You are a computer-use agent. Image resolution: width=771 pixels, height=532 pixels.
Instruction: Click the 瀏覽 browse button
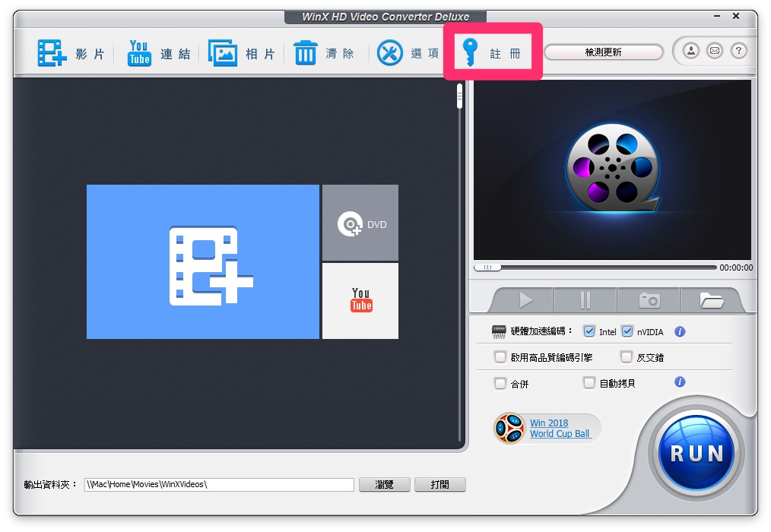[385, 484]
